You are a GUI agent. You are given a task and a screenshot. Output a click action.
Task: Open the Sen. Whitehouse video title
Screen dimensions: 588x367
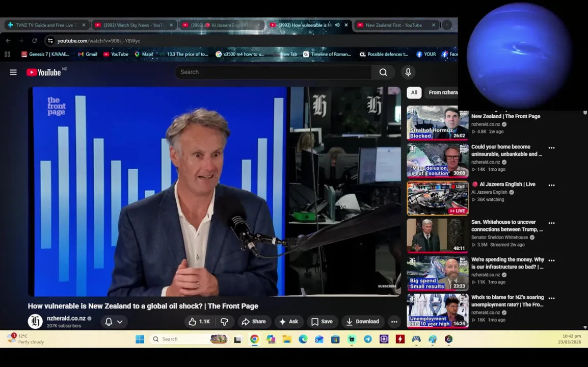[507, 225]
